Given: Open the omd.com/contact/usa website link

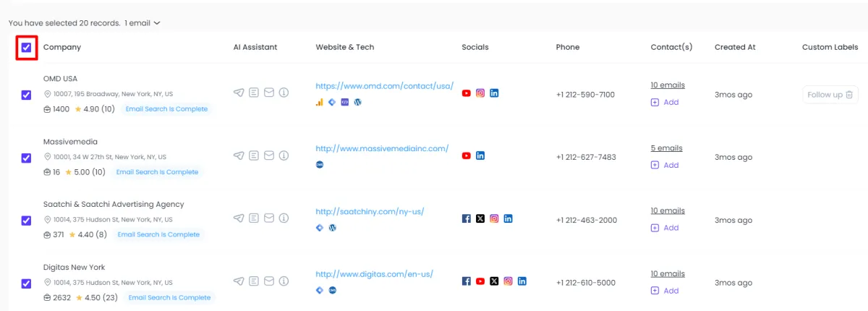Looking at the screenshot, I should [x=384, y=86].
